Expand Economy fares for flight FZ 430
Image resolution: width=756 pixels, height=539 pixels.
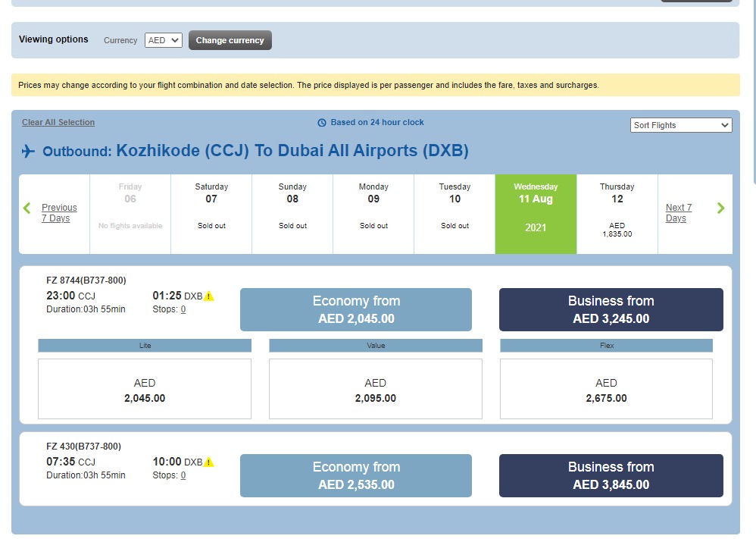pyautogui.click(x=356, y=476)
